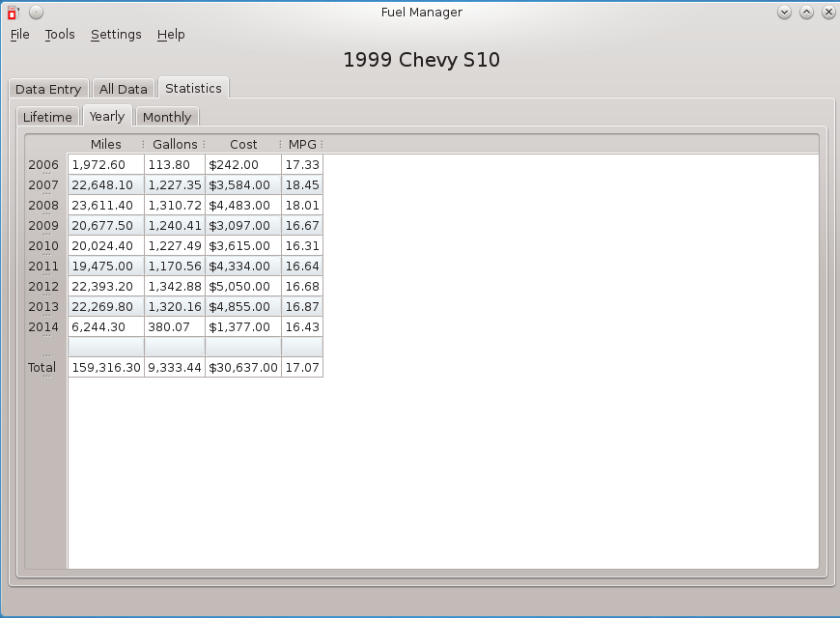
Task: Click the 113.80 gallons cell
Action: (x=175, y=164)
